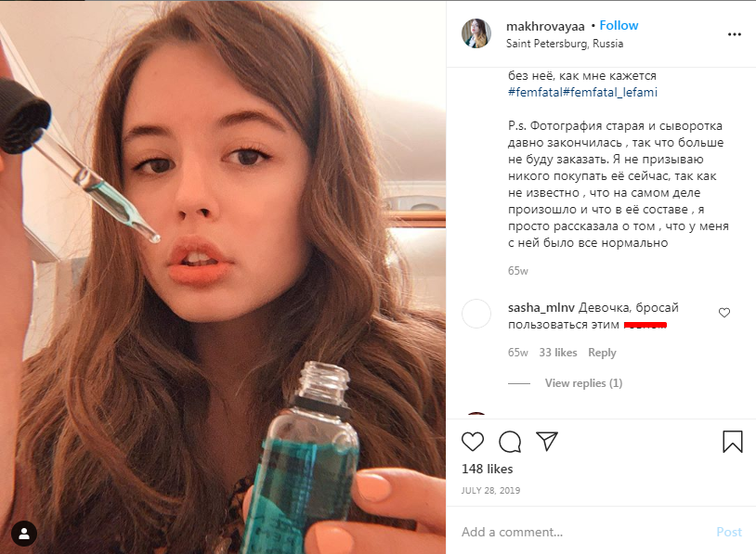Focus the Add a comment field

(576, 532)
